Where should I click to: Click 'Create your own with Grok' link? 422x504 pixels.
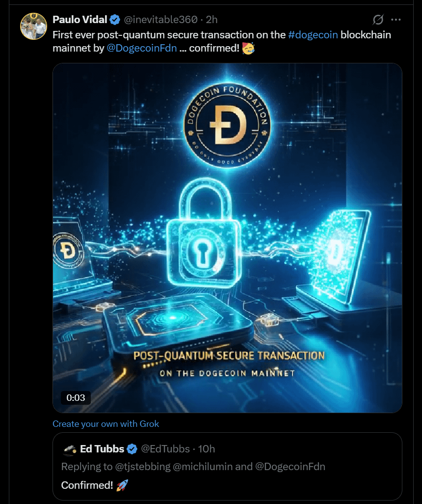[105, 423]
